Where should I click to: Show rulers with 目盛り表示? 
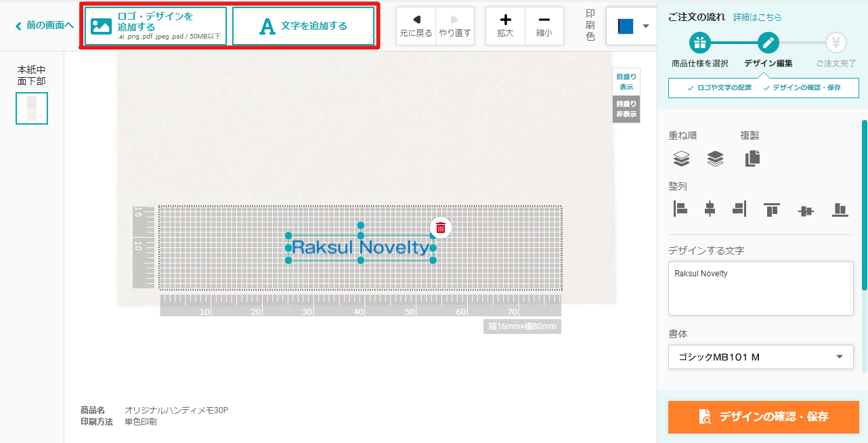626,82
